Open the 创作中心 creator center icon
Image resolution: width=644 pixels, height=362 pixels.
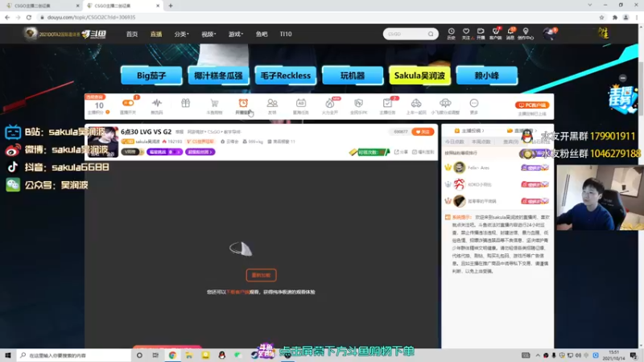[526, 33]
